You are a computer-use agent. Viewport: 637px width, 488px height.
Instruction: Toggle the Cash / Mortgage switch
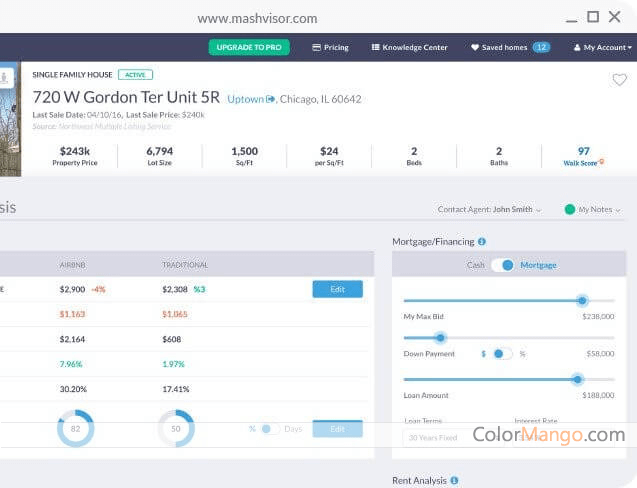pos(506,265)
